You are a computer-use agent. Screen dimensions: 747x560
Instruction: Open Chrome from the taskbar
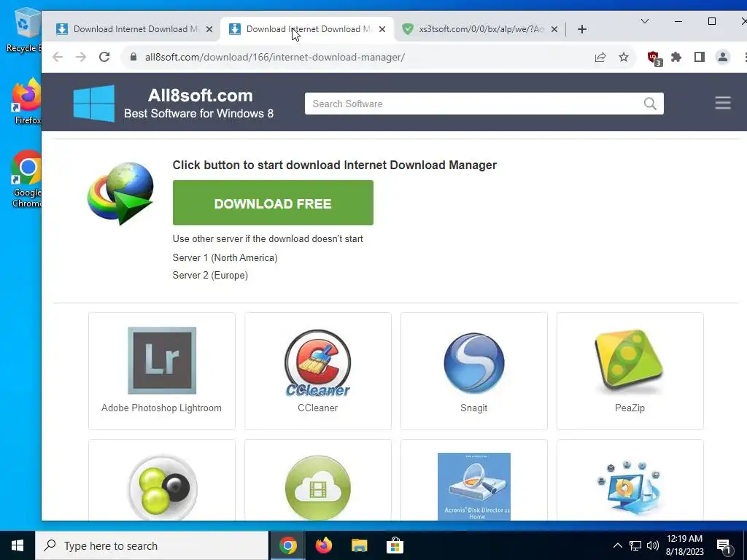[x=287, y=545]
